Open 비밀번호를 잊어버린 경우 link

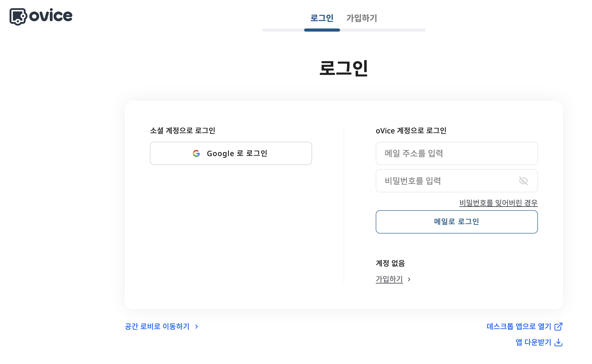pos(498,203)
